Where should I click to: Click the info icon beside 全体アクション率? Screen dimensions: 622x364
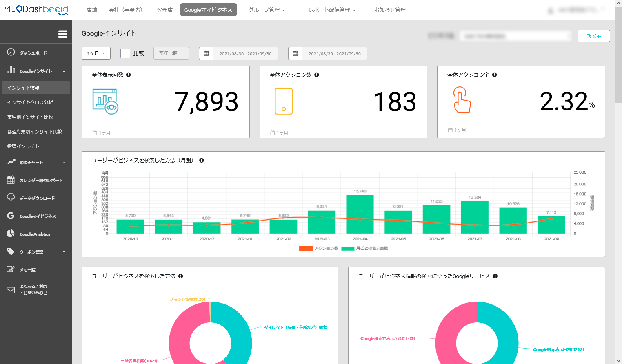click(495, 75)
